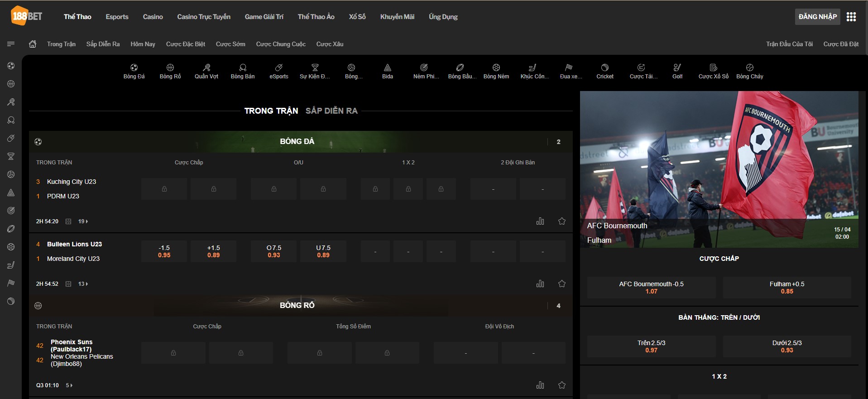
Task: Collapse the Bóng Đá section header
Action: tap(301, 141)
